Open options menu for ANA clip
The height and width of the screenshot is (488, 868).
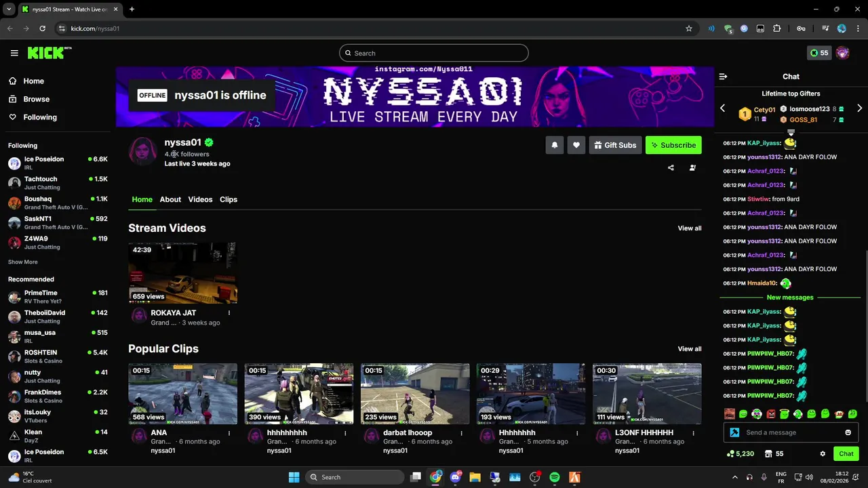click(229, 433)
